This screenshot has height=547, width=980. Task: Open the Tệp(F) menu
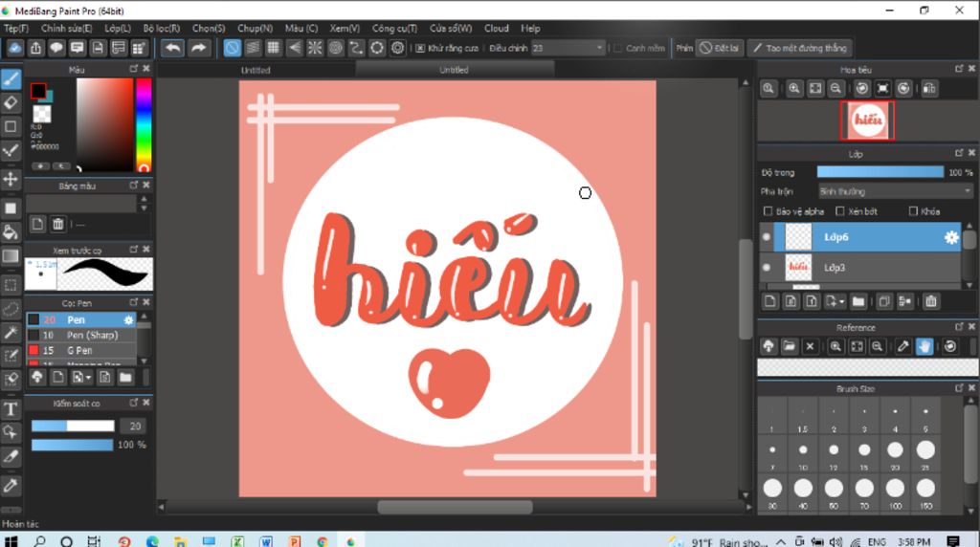(x=16, y=28)
